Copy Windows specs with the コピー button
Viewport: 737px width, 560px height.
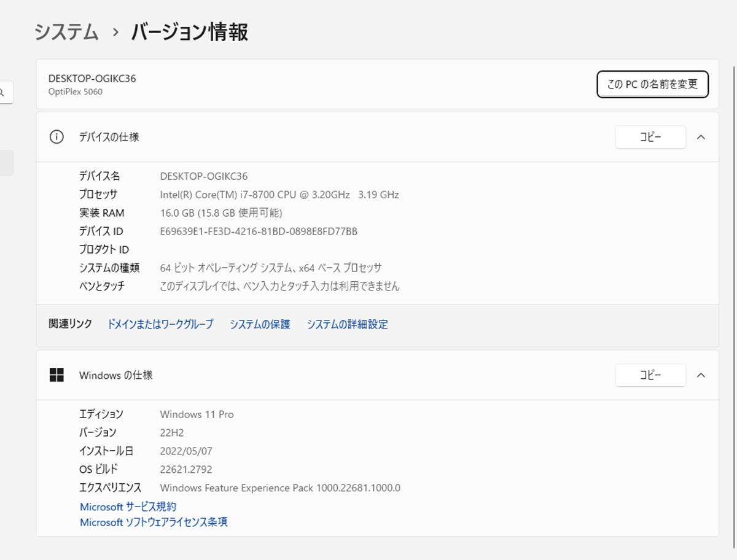coord(650,375)
